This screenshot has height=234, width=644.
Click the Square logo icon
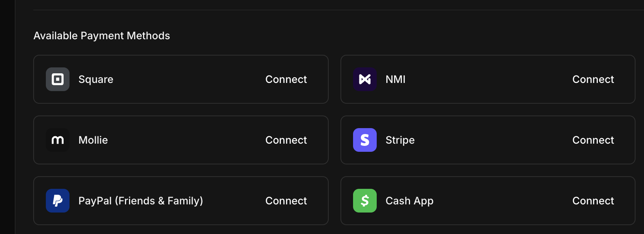coord(57,79)
